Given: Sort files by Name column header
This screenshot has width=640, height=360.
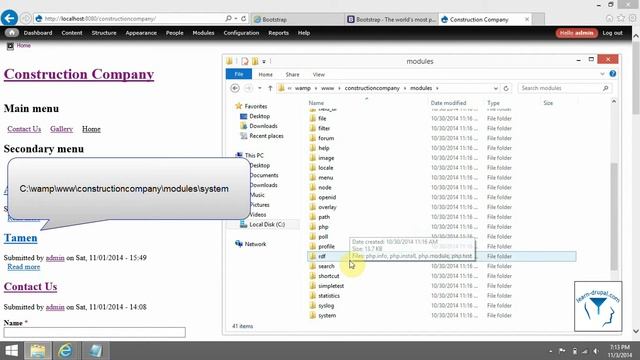Looking at the screenshot, I should [316, 103].
